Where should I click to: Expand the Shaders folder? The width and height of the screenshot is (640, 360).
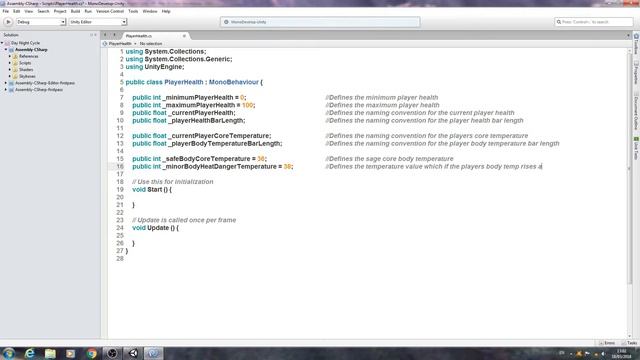click(x=10, y=69)
